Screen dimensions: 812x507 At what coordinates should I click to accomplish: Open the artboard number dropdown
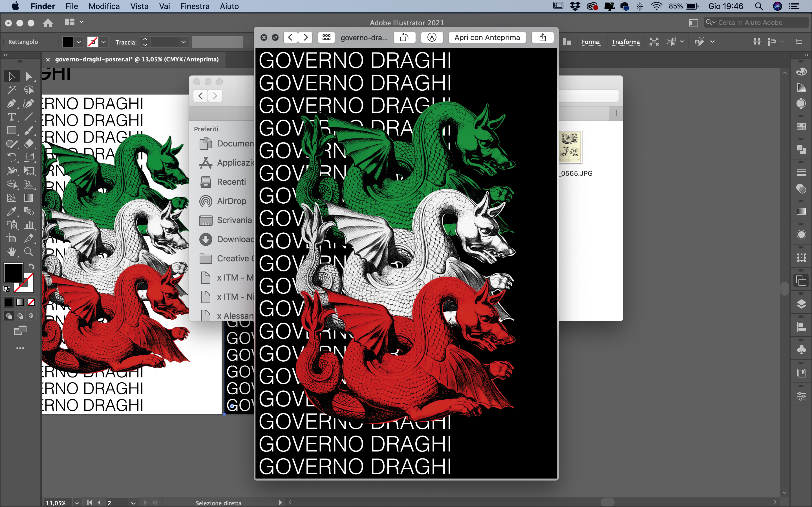[133, 503]
